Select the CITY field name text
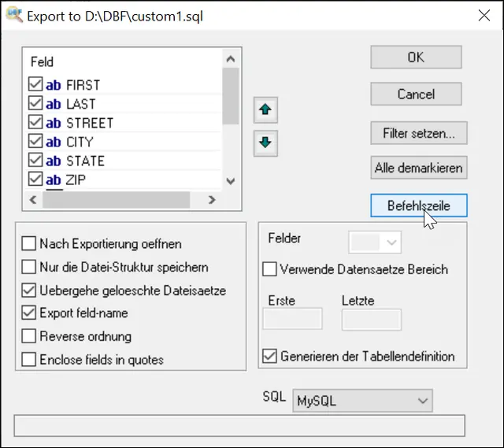 coord(80,143)
